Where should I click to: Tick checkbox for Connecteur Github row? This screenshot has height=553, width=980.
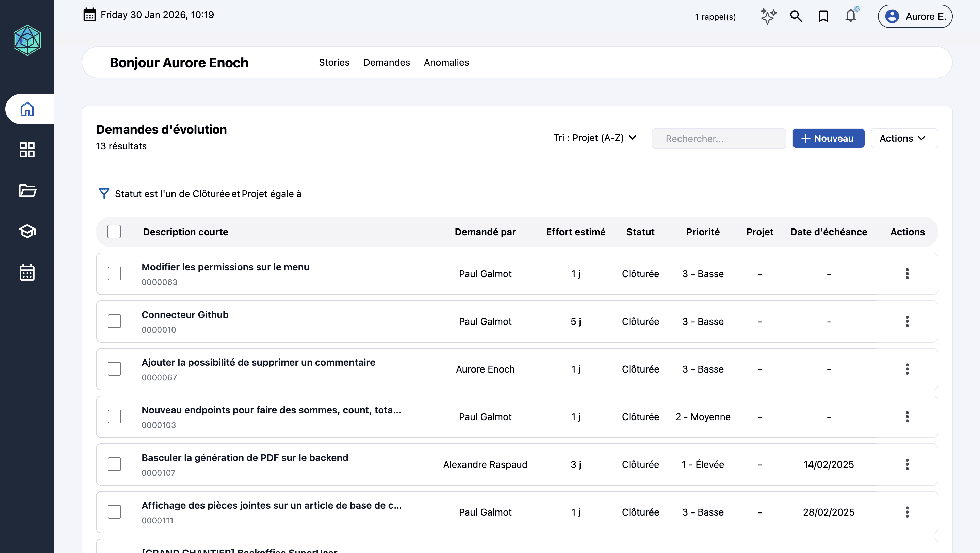tap(114, 321)
